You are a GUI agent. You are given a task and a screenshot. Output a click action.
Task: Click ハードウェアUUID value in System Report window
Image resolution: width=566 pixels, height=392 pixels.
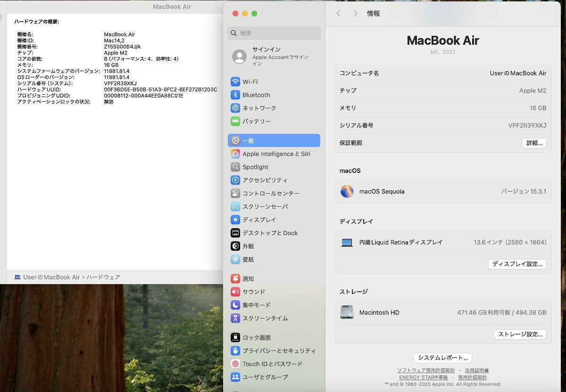coord(160,90)
